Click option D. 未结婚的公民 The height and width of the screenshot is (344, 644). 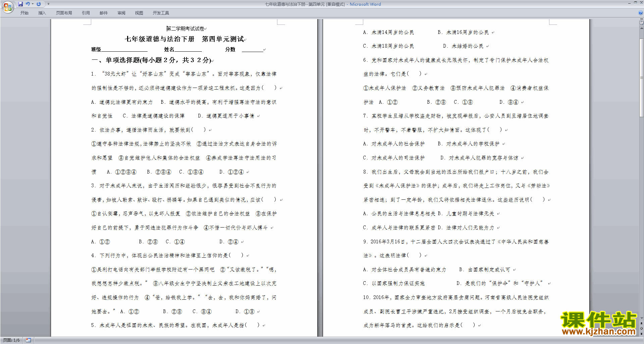(463, 46)
